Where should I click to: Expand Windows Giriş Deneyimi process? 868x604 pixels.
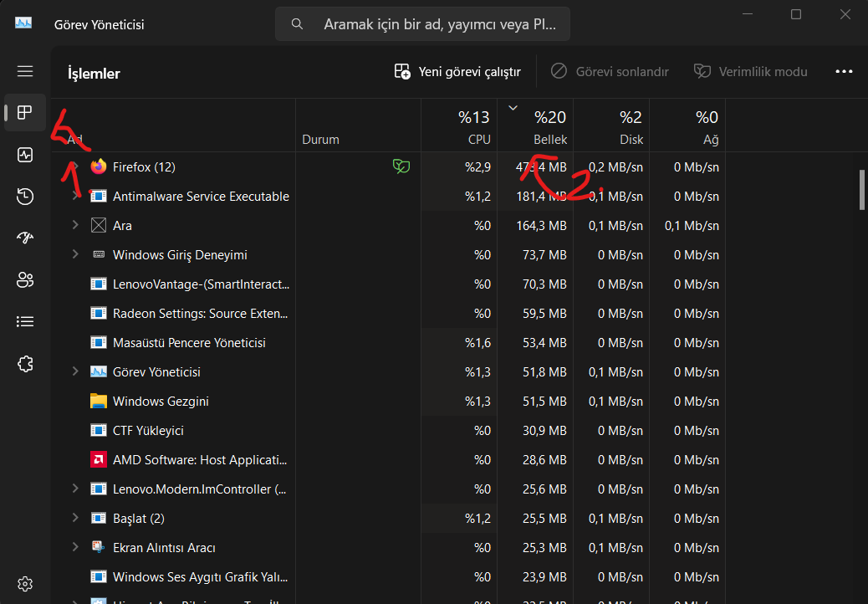(x=75, y=255)
